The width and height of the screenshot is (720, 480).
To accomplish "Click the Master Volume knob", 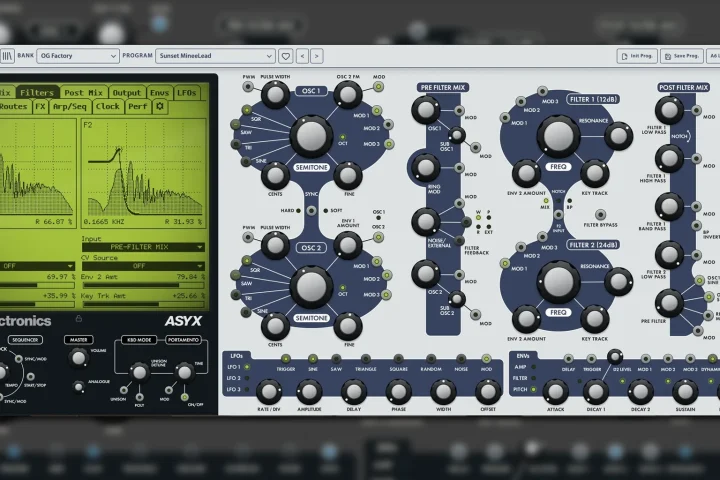I will [79, 358].
